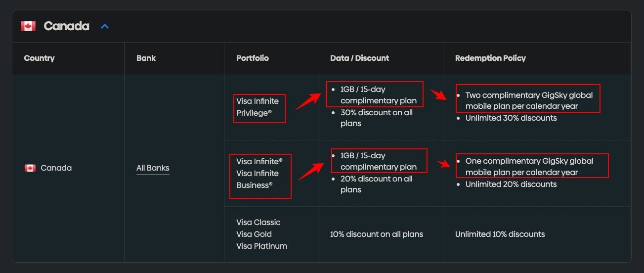Click the Visa Platinum portfolio entry

(261, 246)
